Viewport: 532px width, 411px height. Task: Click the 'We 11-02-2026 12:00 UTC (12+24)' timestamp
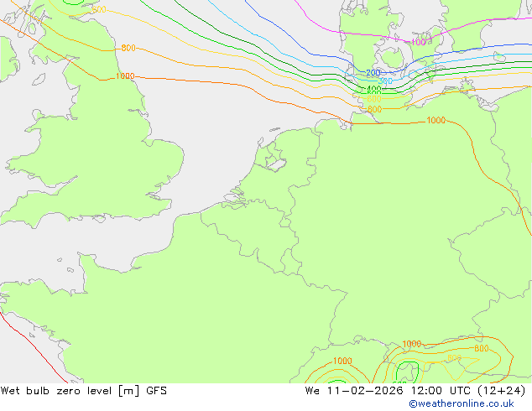pos(415,391)
